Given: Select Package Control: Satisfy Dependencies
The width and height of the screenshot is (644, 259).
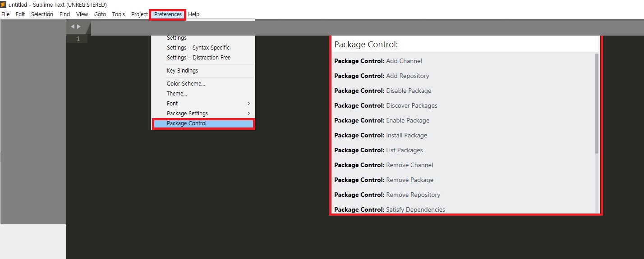Looking at the screenshot, I should (463, 209).
